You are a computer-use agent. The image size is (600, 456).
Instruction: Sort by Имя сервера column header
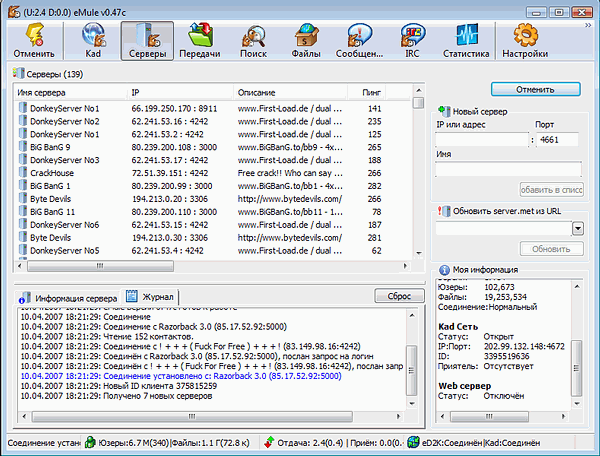[x=71, y=93]
